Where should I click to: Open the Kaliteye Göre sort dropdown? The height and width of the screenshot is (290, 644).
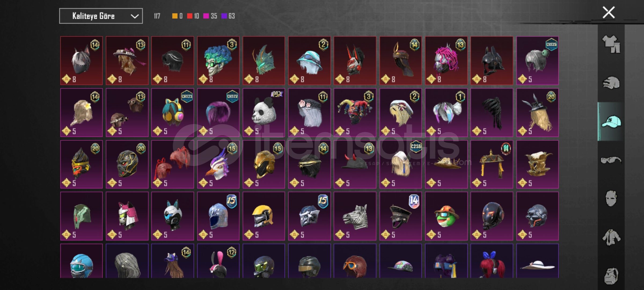pyautogui.click(x=101, y=16)
